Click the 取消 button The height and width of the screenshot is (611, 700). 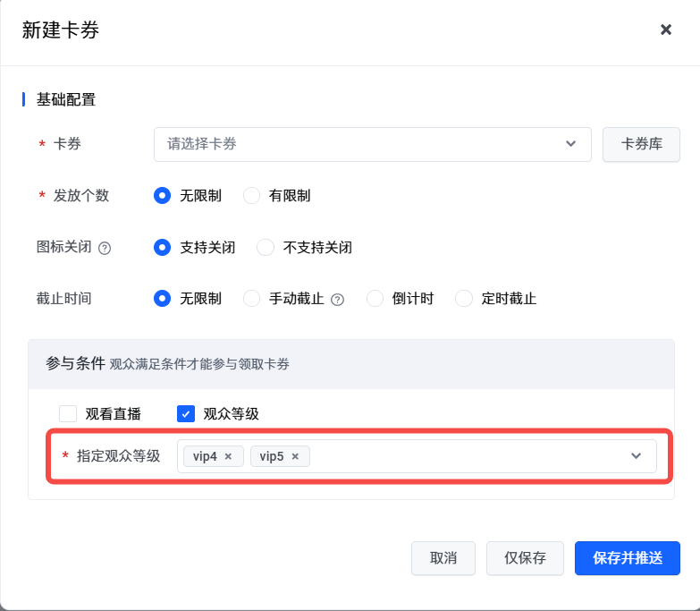pos(443,558)
